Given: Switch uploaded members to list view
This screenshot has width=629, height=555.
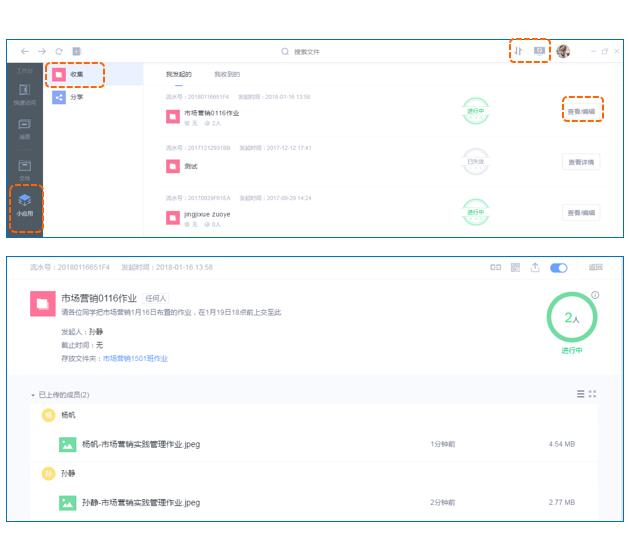Looking at the screenshot, I should pyautogui.click(x=580, y=394).
